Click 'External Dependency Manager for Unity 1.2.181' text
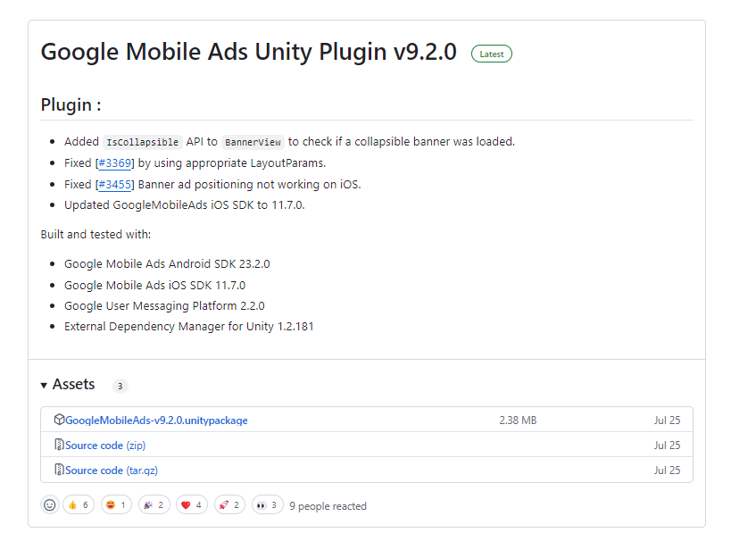The image size is (756, 533). click(x=189, y=327)
